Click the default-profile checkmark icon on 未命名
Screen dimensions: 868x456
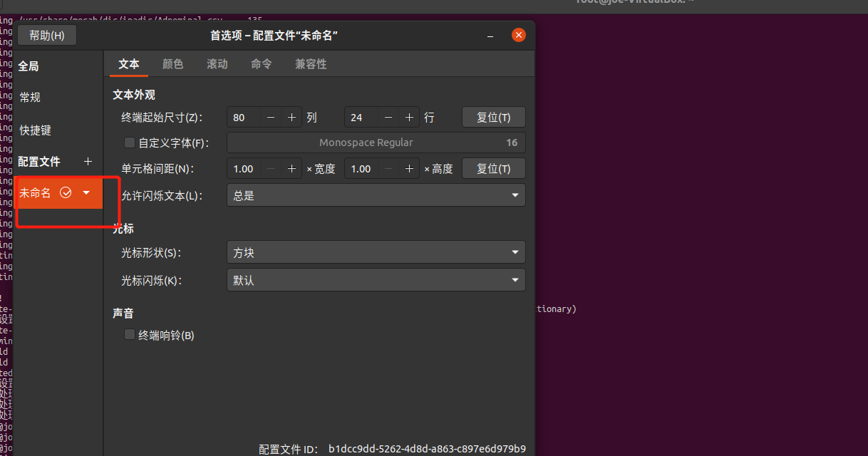[x=66, y=192]
